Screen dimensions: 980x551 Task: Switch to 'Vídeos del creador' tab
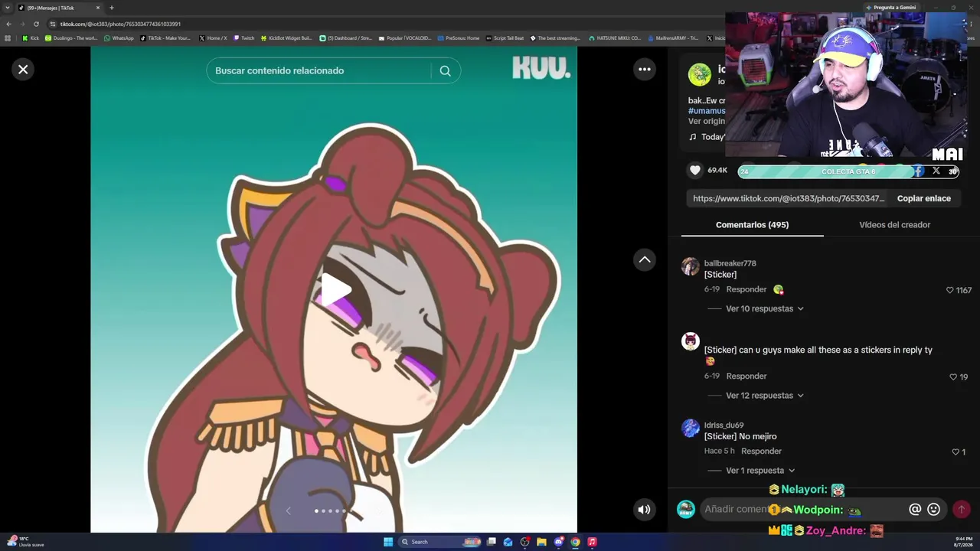(x=894, y=225)
